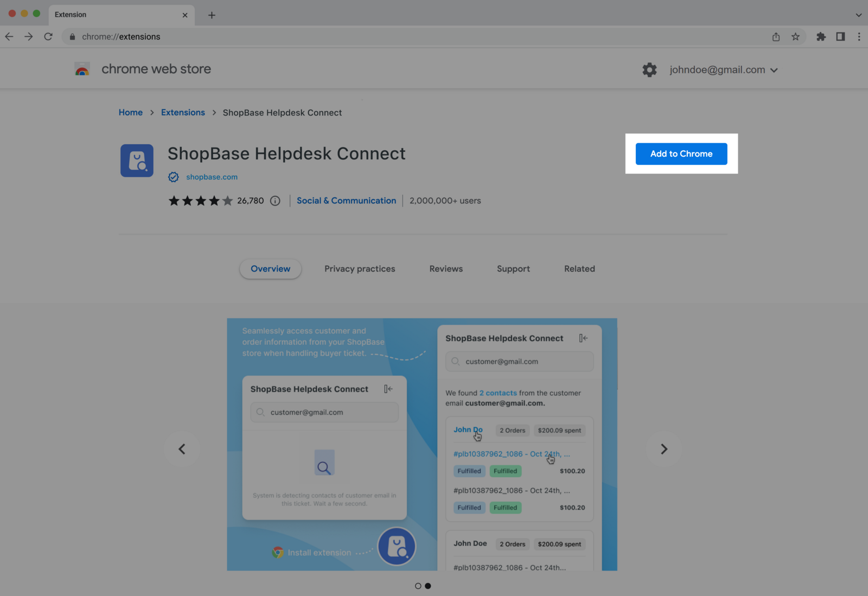Switch to the Privacy practices tab
The height and width of the screenshot is (596, 868).
[x=360, y=269]
